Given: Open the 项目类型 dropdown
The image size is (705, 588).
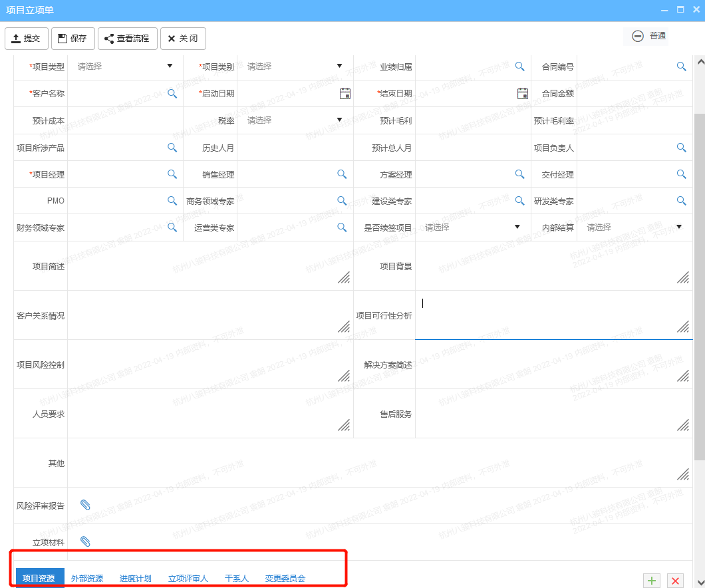Looking at the screenshot, I should coord(170,67).
